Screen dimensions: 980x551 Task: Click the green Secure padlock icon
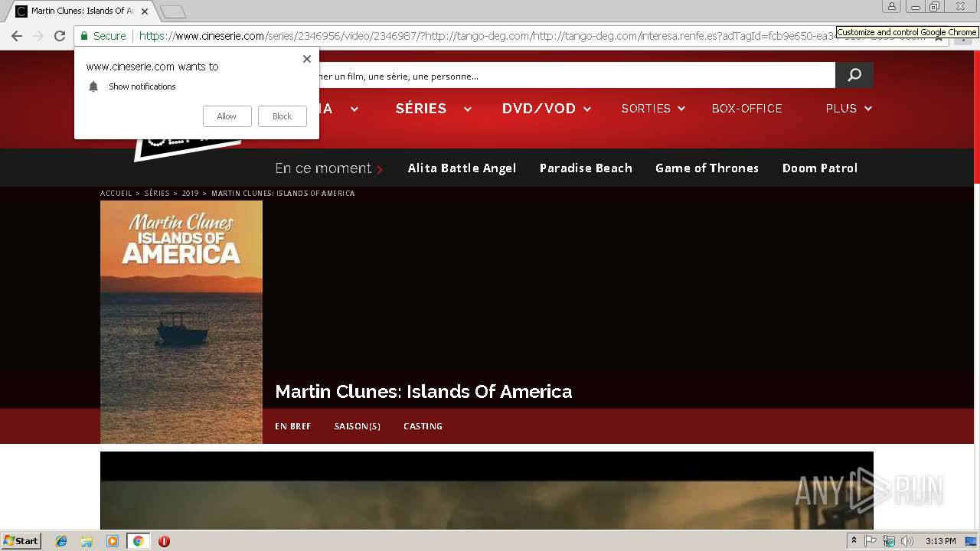point(84,36)
